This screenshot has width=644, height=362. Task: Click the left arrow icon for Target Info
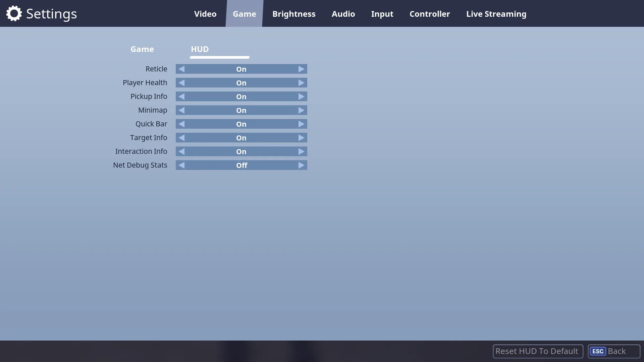[181, 137]
